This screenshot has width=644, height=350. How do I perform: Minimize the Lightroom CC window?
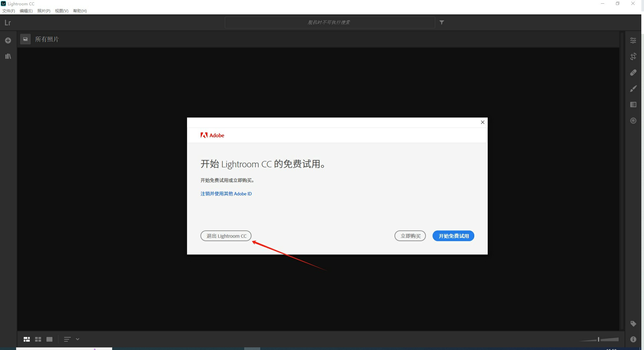[x=603, y=4]
